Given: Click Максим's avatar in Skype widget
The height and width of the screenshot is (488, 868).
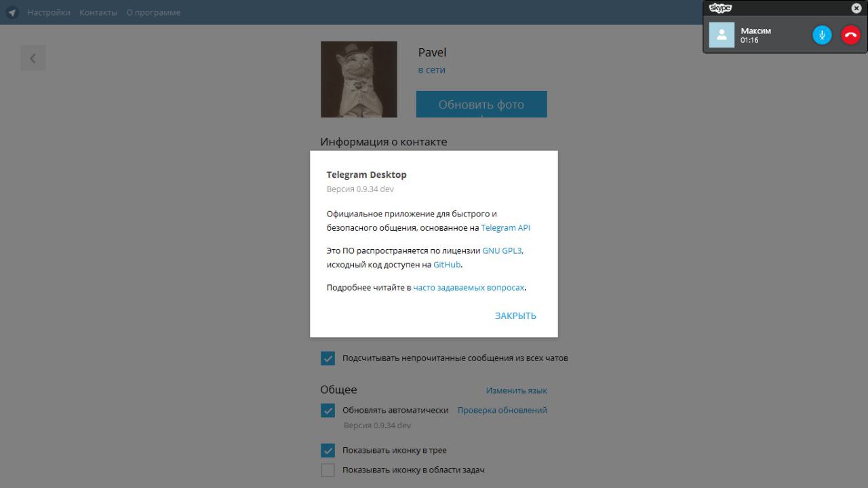Looking at the screenshot, I should pos(722,35).
